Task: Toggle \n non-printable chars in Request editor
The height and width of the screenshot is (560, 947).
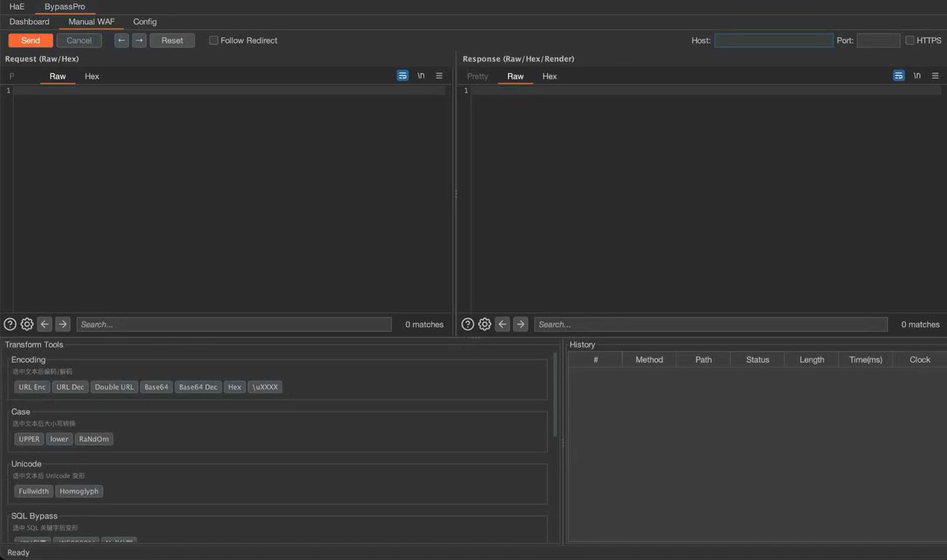Action: [421, 76]
